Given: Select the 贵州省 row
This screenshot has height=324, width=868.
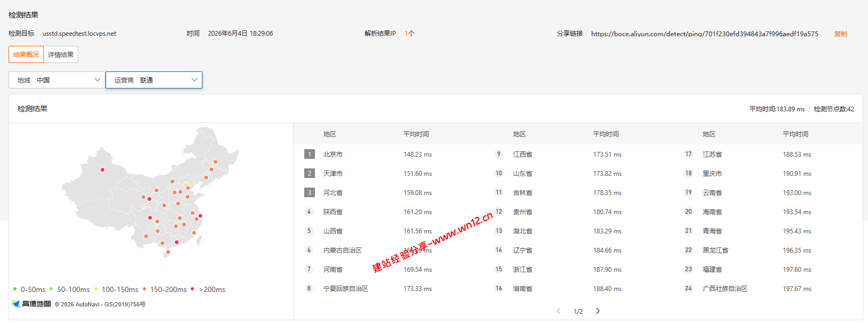Looking at the screenshot, I should (x=578, y=212).
